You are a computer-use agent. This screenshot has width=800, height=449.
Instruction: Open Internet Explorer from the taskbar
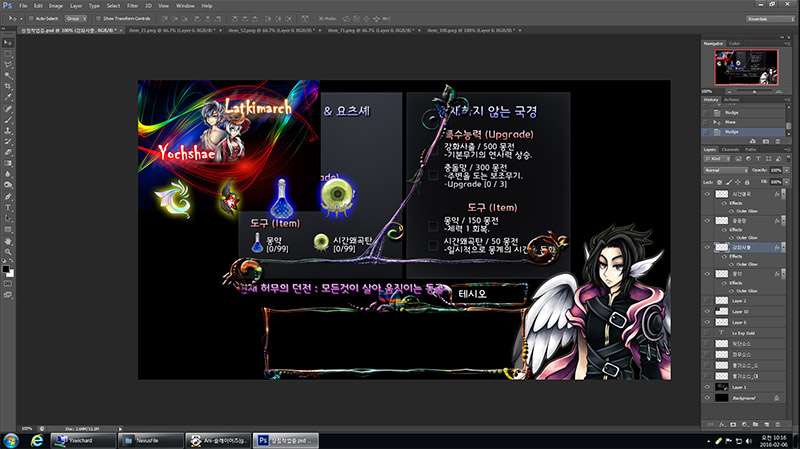[37, 440]
